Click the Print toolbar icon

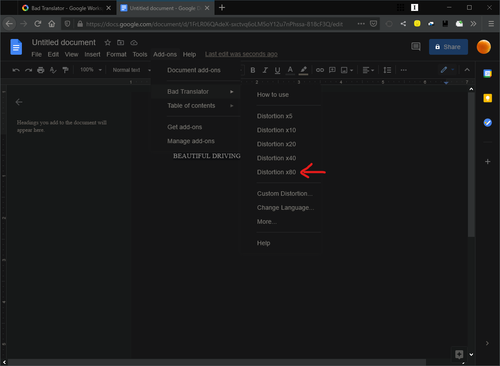[41, 70]
